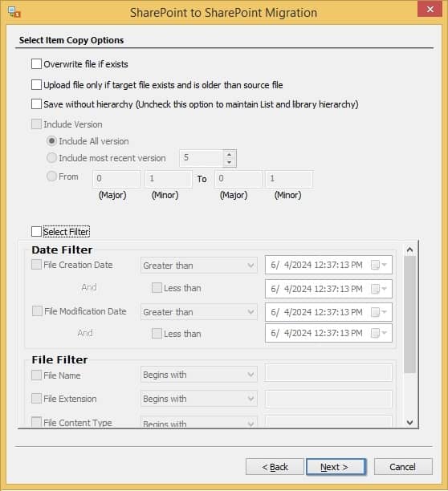Click the Next > button

pos(336,467)
